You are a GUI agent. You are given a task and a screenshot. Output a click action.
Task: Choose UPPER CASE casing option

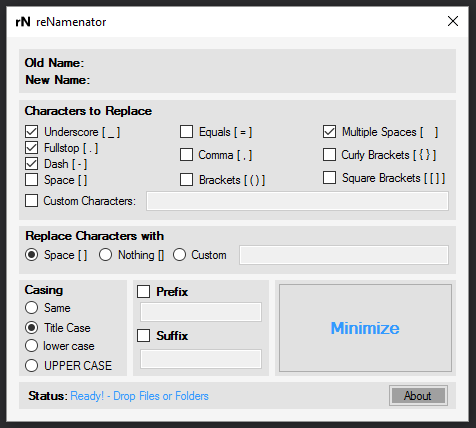pyautogui.click(x=31, y=365)
